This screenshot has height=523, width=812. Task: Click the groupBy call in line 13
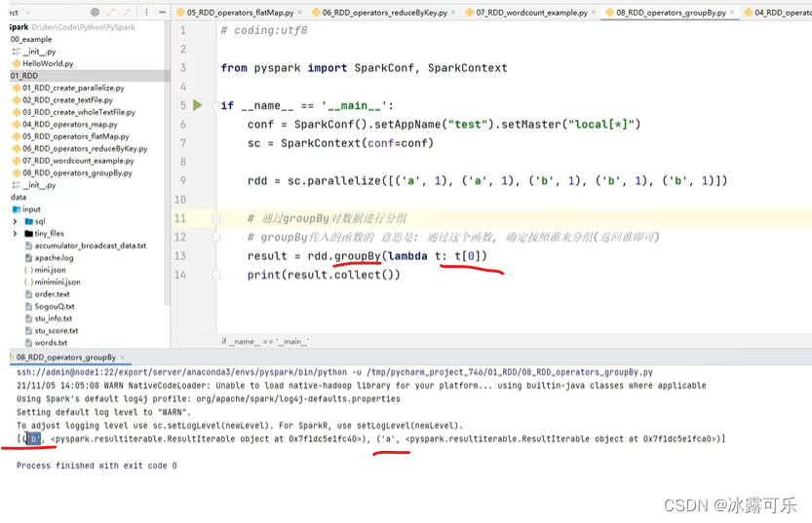[358, 256]
